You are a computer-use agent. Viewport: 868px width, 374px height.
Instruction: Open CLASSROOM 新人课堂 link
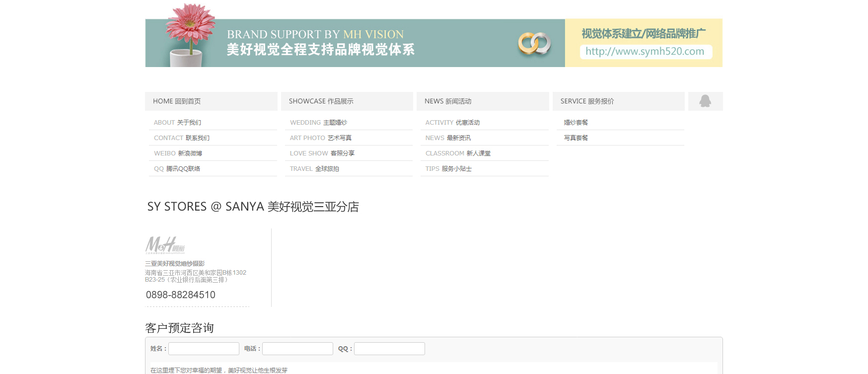coord(458,153)
